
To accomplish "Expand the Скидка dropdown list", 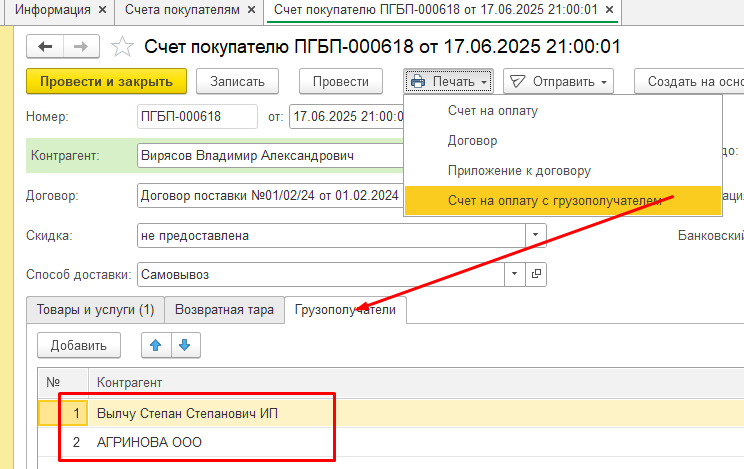I will [x=537, y=236].
